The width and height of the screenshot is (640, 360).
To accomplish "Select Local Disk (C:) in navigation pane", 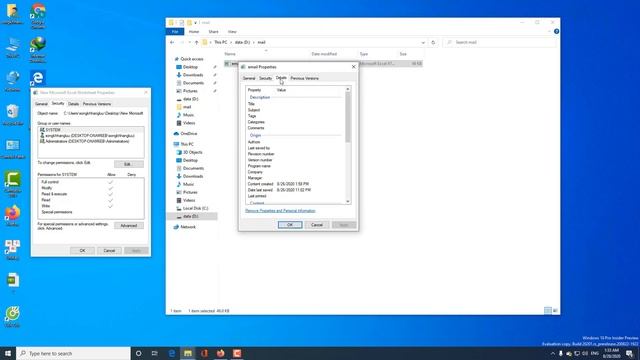I will [195, 209].
